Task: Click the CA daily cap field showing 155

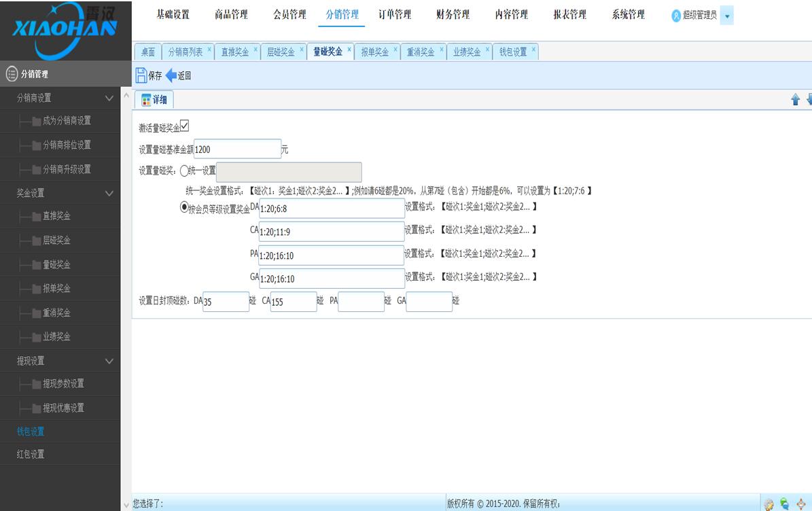Action: click(294, 301)
